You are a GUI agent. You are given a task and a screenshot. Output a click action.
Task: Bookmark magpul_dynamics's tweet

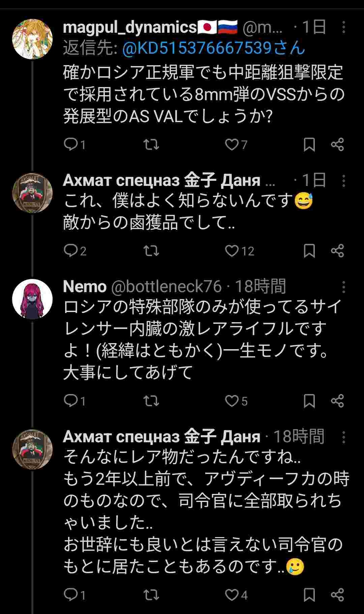309,145
